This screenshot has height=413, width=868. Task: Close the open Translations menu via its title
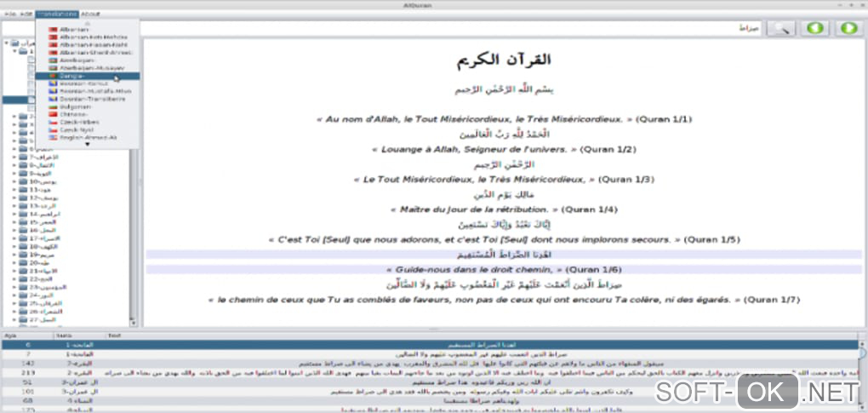(57, 14)
